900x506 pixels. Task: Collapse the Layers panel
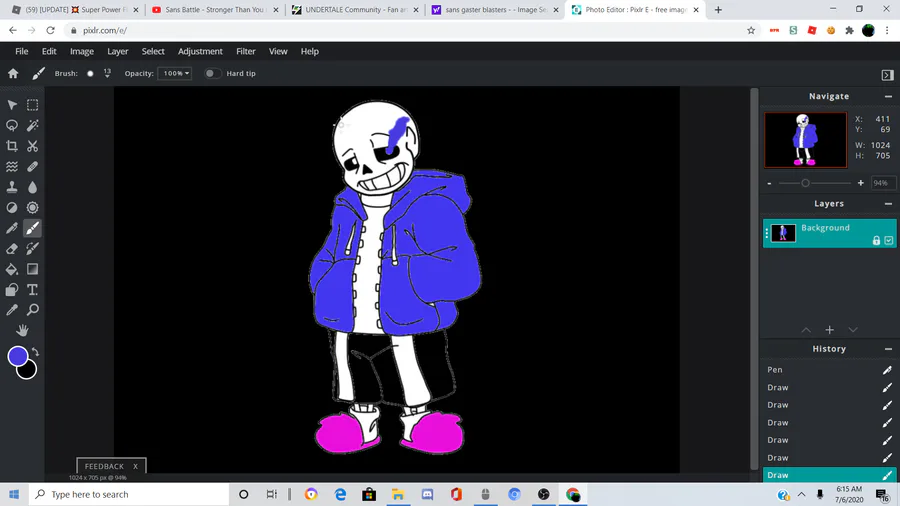point(888,204)
